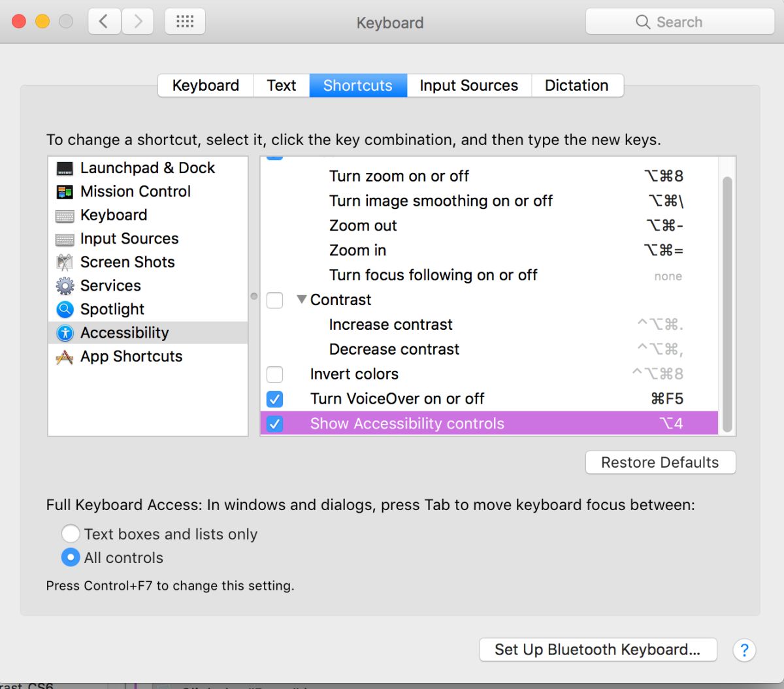
Task: Open help with the question mark button
Action: point(744,650)
